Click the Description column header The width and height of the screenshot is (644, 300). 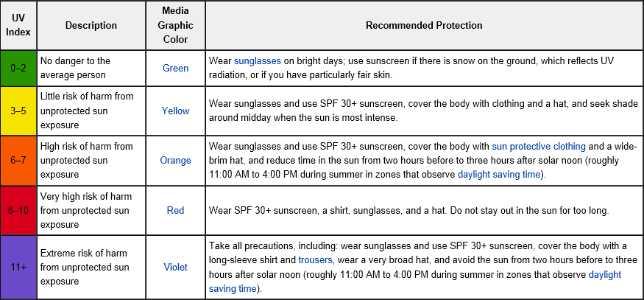click(91, 25)
